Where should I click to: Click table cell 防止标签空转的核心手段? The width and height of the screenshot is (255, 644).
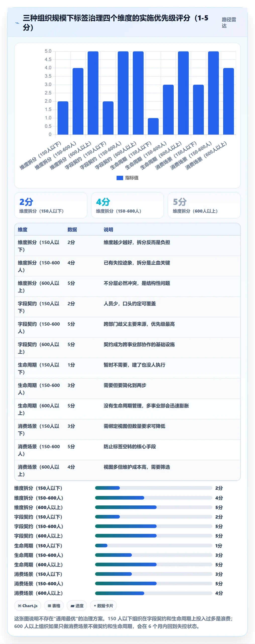130,446
